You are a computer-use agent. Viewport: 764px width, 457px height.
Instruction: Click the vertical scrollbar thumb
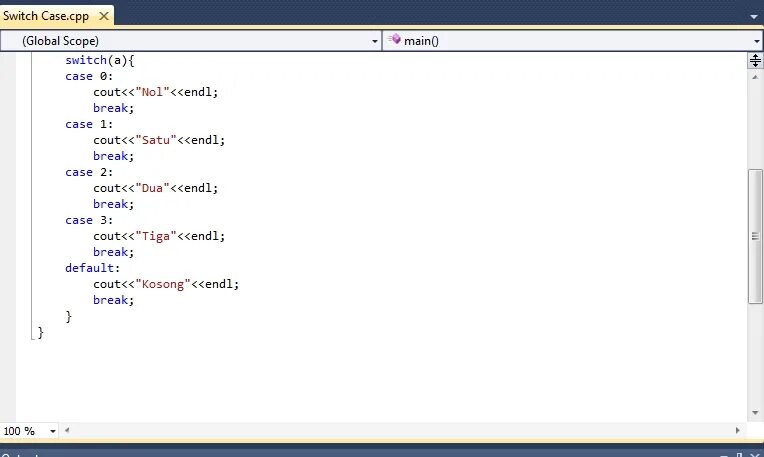coord(755,236)
